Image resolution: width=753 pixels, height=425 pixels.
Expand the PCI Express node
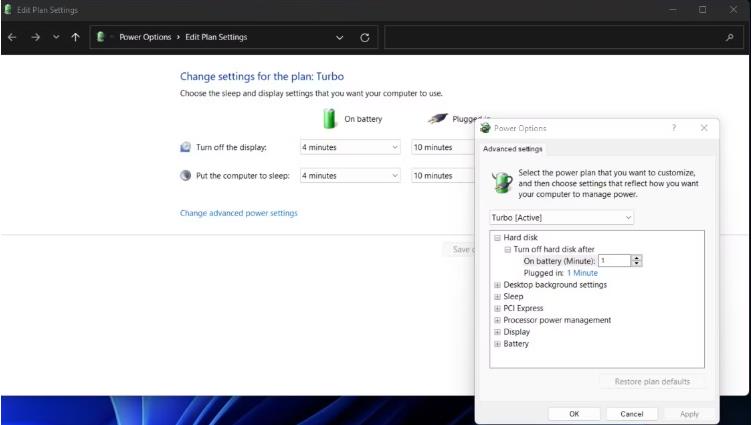498,308
